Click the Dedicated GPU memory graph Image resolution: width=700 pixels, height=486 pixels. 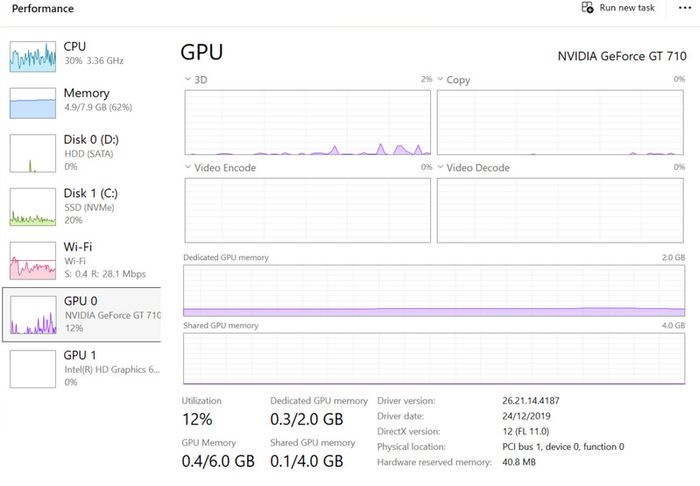click(434, 291)
